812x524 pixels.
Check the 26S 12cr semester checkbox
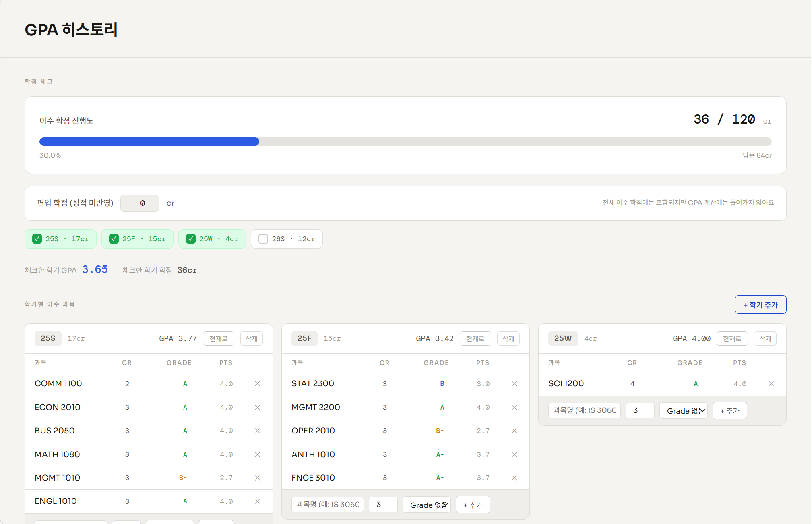[263, 239]
